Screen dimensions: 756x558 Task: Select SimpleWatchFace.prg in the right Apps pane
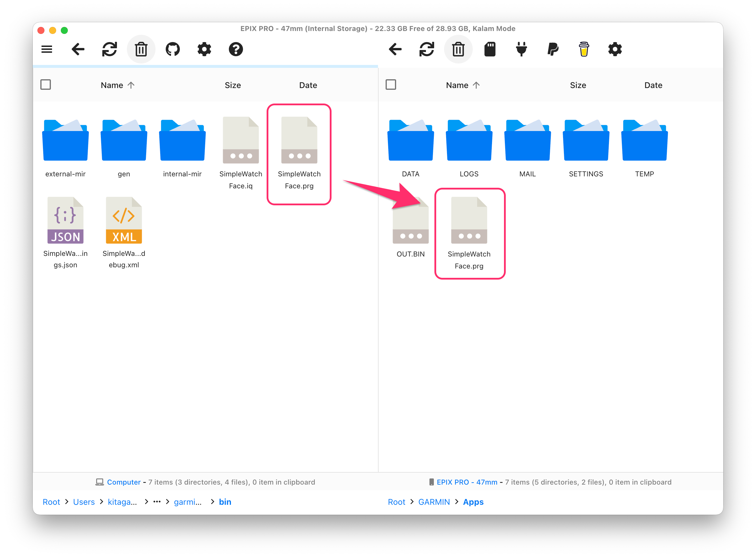tap(469, 233)
